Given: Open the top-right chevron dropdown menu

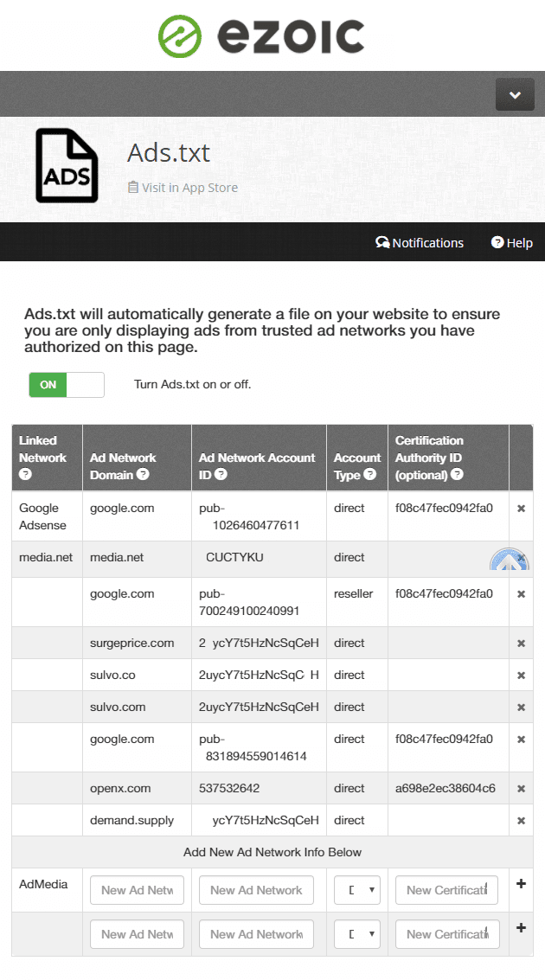Looking at the screenshot, I should click(515, 94).
